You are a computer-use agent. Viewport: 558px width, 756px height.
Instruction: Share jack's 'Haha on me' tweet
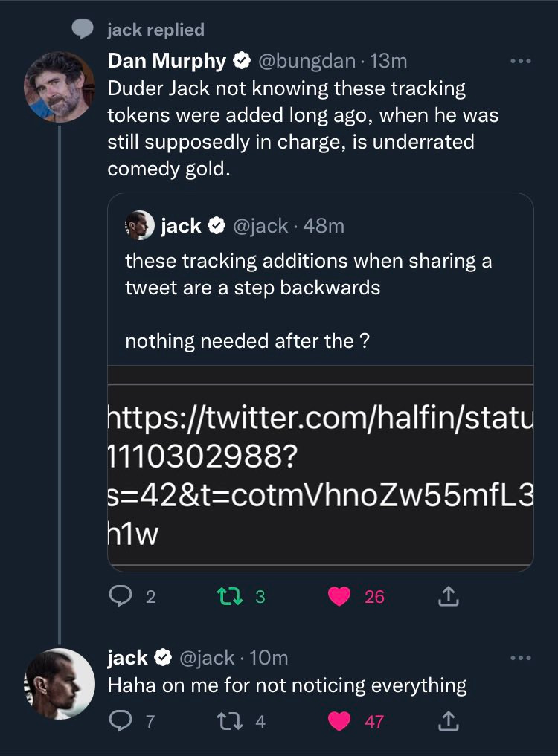click(447, 720)
